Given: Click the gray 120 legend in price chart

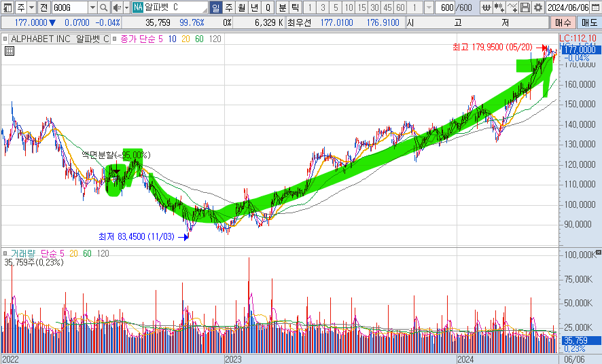Looking at the screenshot, I should pyautogui.click(x=215, y=39).
